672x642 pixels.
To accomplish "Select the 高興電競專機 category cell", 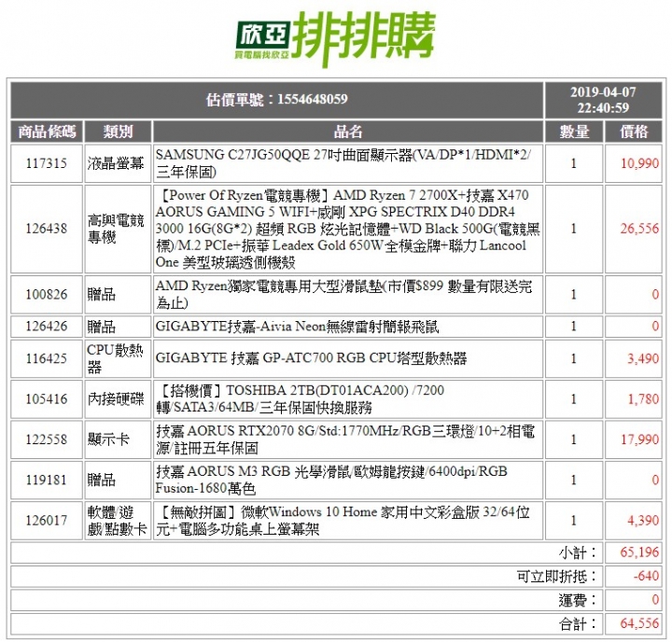I will tap(118, 229).
